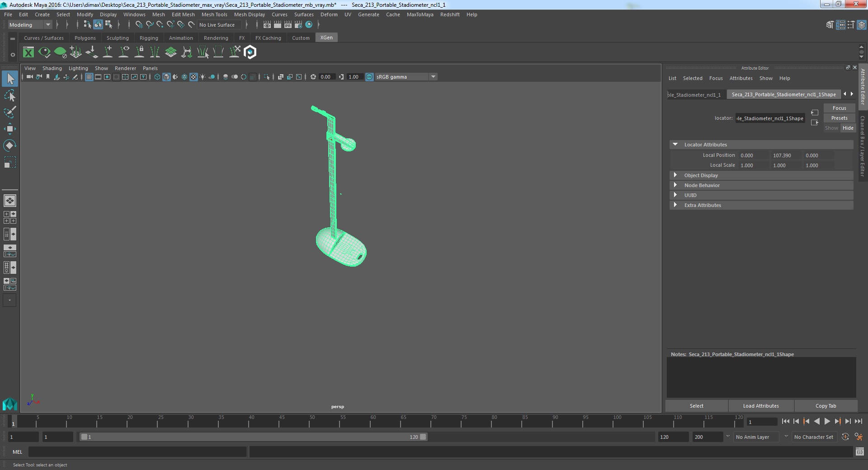
Task: Click the Snap to grids magnet icon
Action: 139,25
